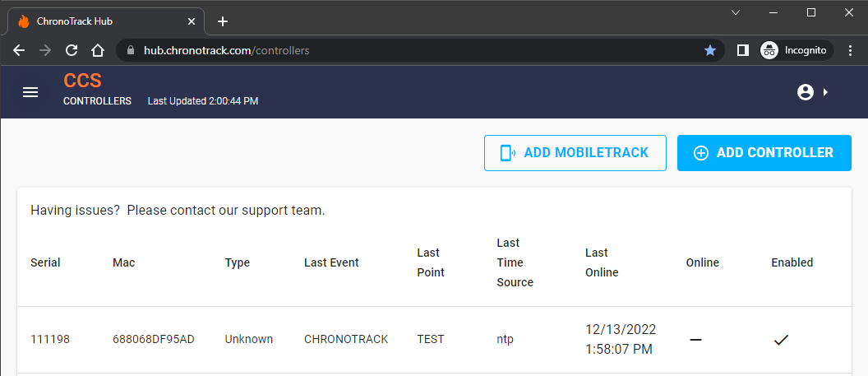
Task: Select MAC address 688068DF95AD
Action: [x=154, y=339]
